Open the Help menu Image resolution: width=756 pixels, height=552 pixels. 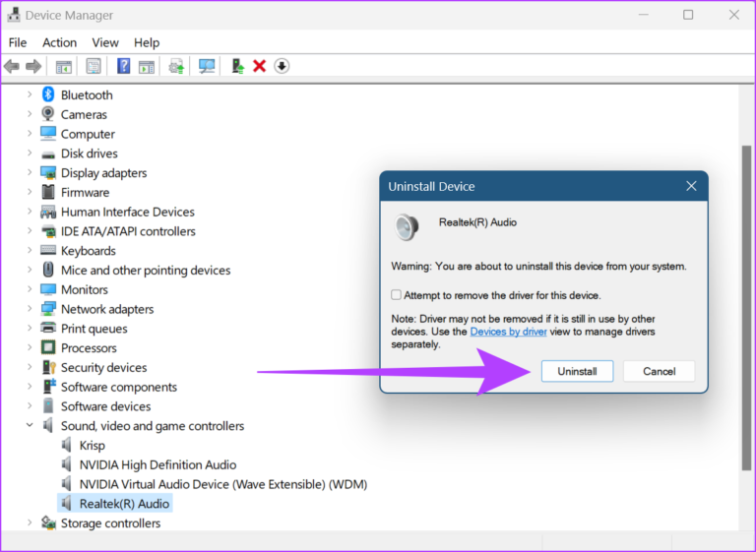pos(147,42)
